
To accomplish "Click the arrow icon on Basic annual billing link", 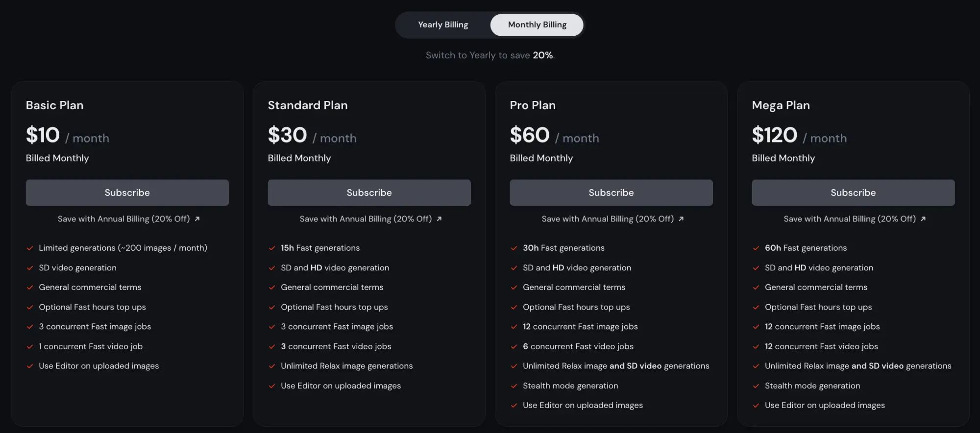I will click(197, 219).
